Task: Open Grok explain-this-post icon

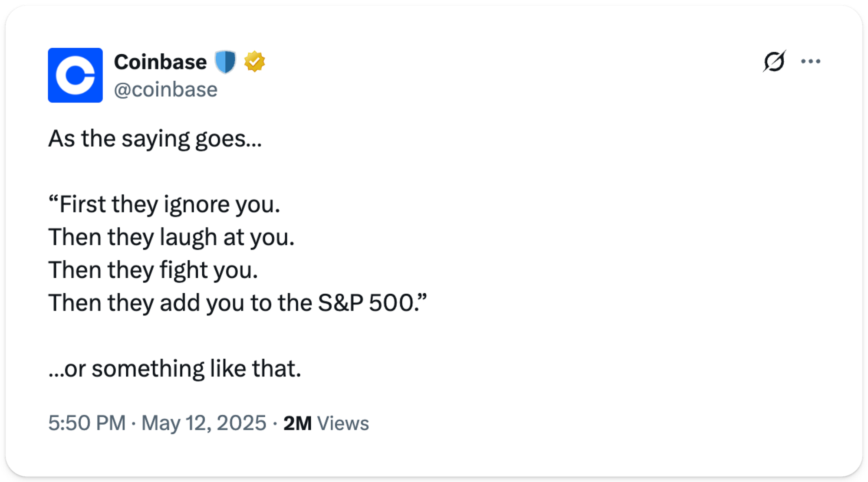Action: point(774,61)
